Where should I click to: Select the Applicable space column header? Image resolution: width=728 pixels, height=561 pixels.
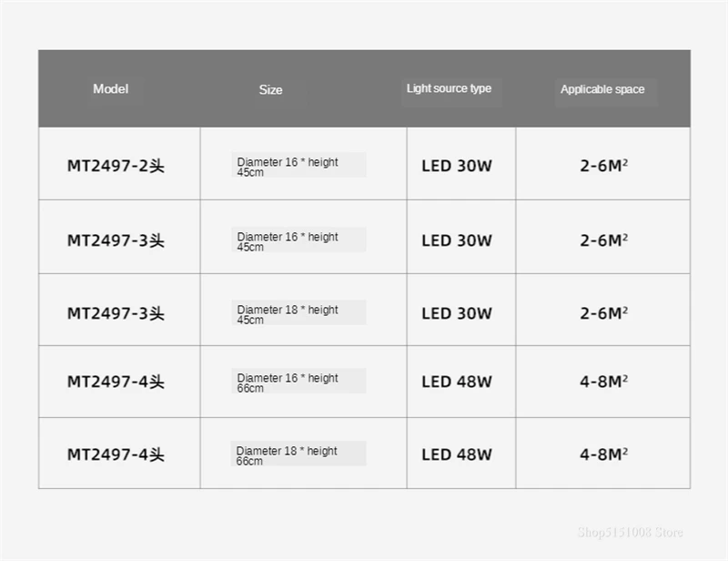click(602, 89)
